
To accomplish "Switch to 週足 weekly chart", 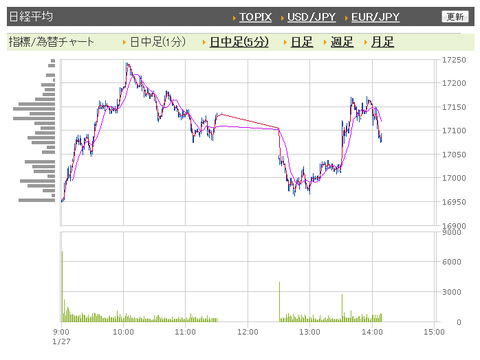I will coord(342,42).
